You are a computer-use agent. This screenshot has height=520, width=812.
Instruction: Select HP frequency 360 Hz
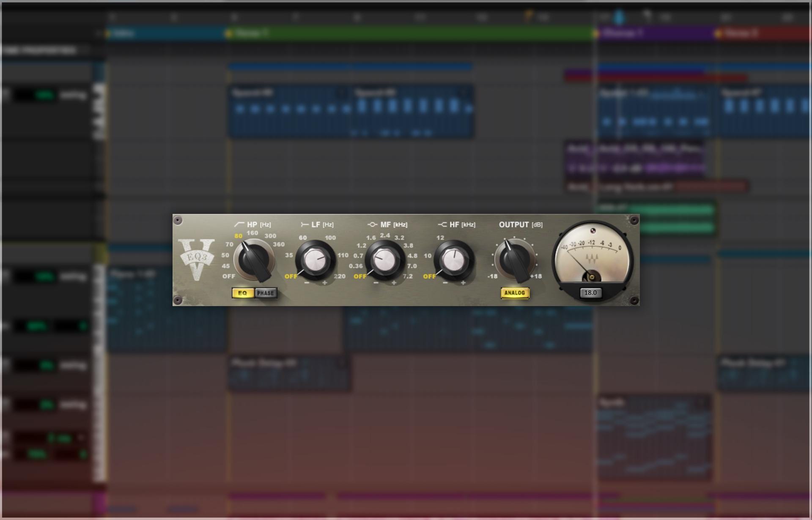pyautogui.click(x=279, y=244)
